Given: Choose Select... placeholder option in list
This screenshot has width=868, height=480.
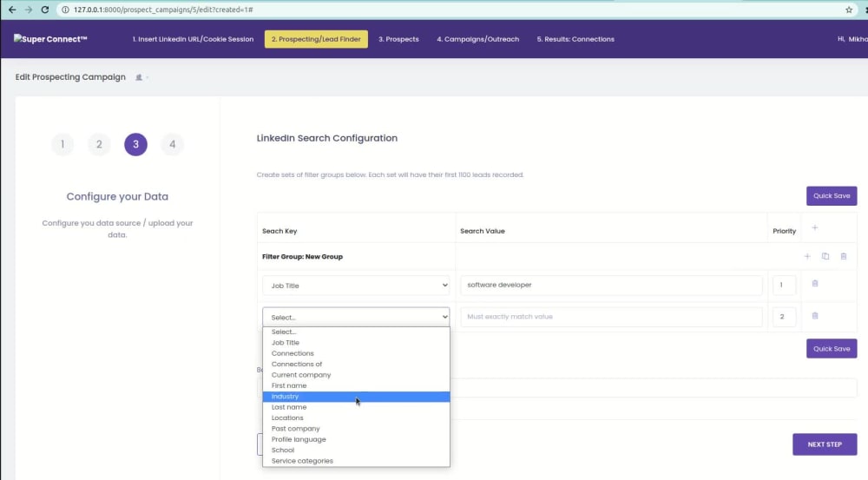Looking at the screenshot, I should tap(356, 332).
